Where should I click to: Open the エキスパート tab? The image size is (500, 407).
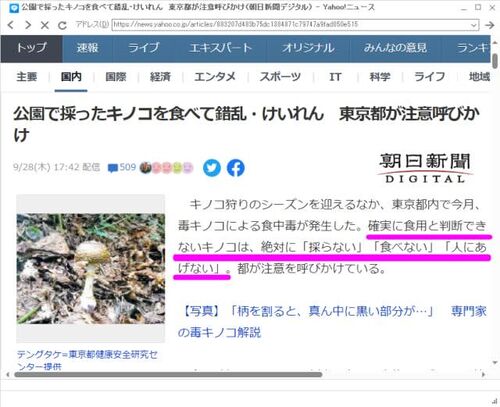tap(220, 48)
